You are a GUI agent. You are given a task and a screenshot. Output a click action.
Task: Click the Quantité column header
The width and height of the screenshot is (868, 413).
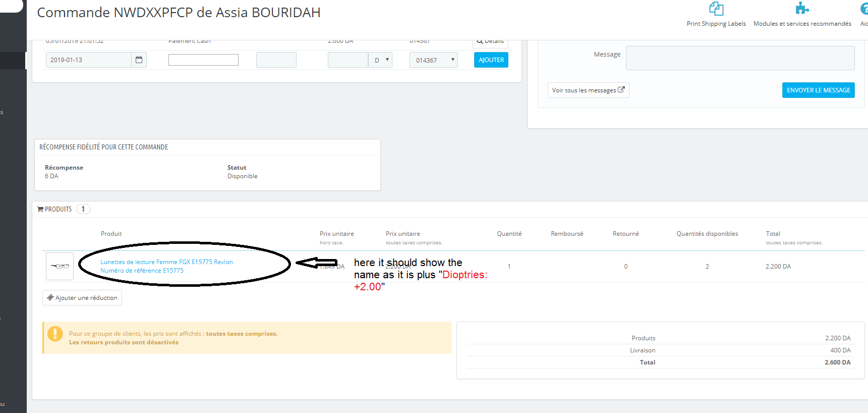click(x=509, y=234)
